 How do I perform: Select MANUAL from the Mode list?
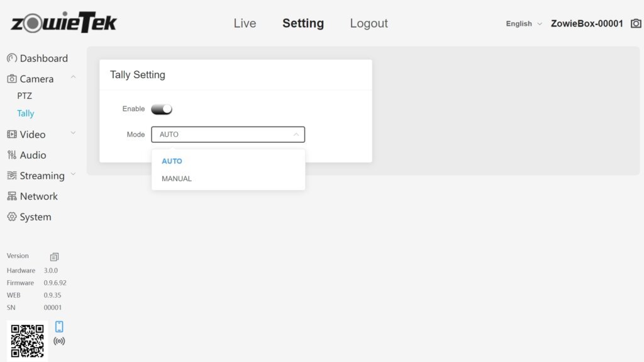177,179
